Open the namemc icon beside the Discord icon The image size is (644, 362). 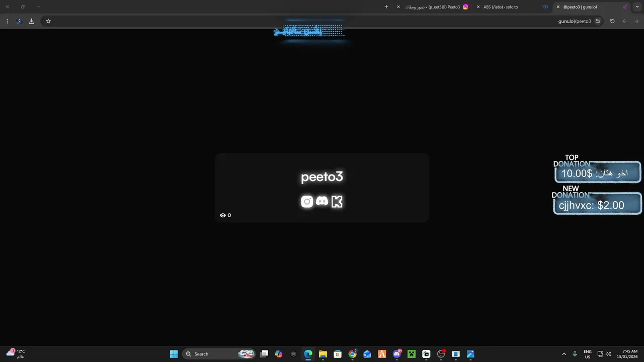click(337, 202)
